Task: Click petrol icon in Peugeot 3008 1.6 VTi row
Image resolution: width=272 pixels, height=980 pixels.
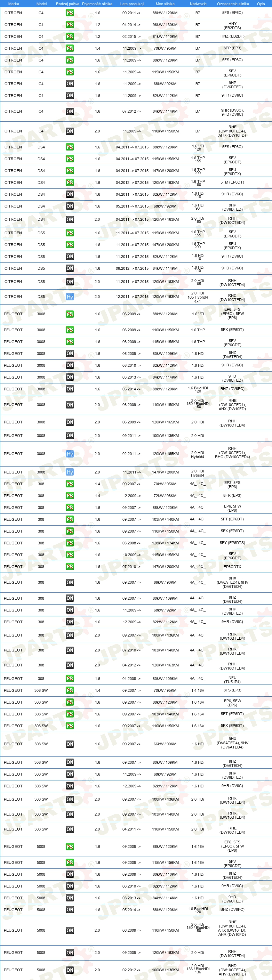Action: [x=70, y=314]
